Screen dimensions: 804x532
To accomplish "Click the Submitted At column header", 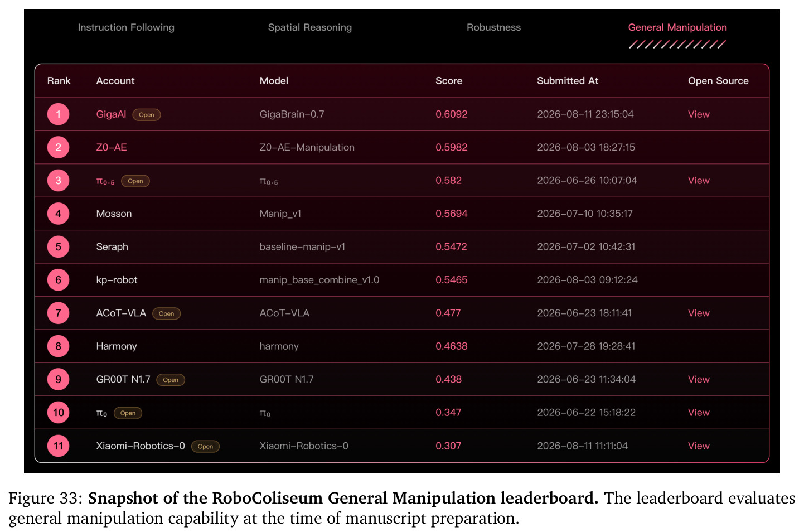I will click(x=568, y=81).
